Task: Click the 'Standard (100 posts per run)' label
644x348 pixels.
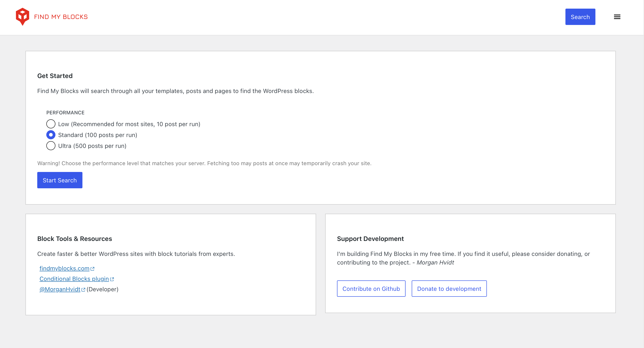Action: [97, 135]
